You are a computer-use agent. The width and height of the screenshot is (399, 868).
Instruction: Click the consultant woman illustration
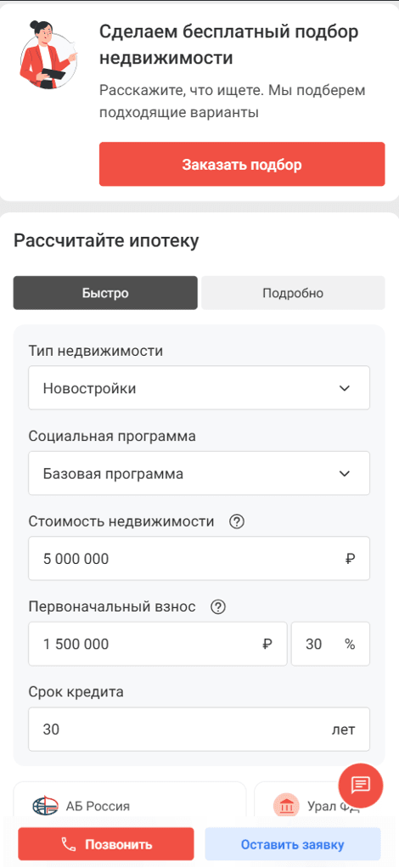click(x=48, y=56)
